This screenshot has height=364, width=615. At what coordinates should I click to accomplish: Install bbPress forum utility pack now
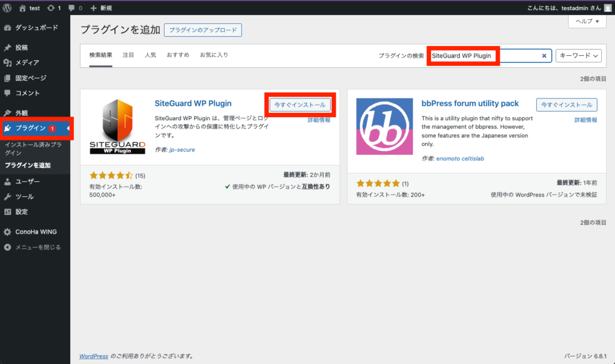pos(567,105)
